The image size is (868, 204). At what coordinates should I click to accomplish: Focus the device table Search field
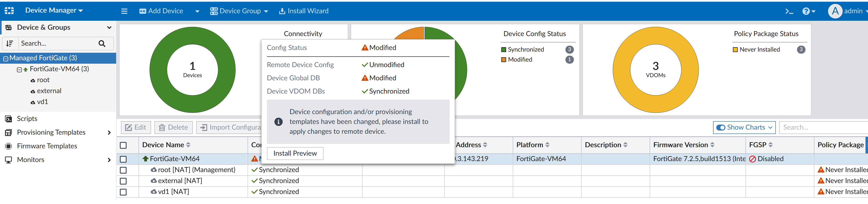coord(822,128)
